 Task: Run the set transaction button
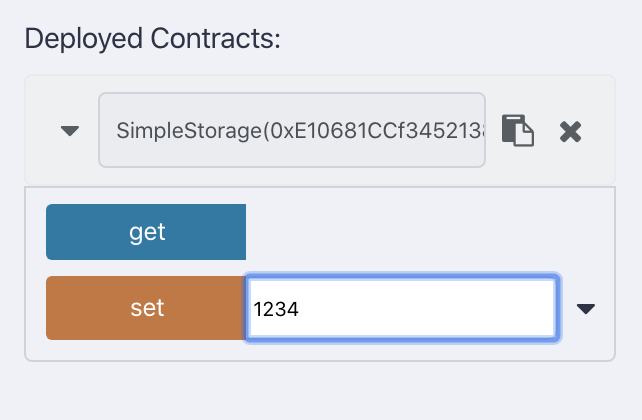(146, 308)
